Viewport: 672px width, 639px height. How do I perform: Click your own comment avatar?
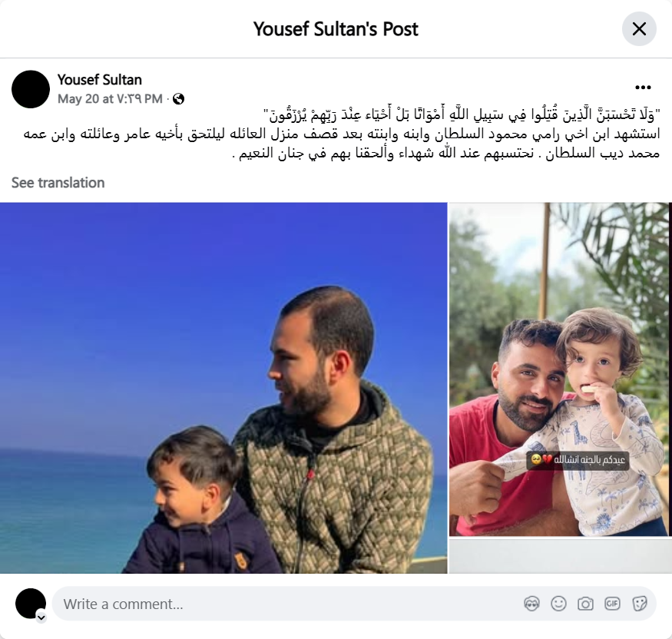pyautogui.click(x=31, y=604)
